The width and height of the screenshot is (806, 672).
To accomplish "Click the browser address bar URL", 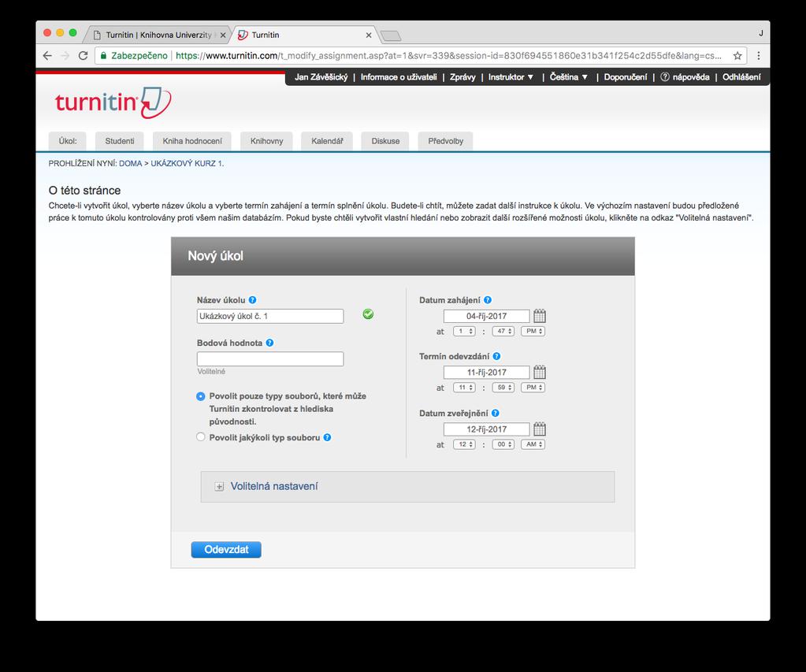I will click(448, 55).
